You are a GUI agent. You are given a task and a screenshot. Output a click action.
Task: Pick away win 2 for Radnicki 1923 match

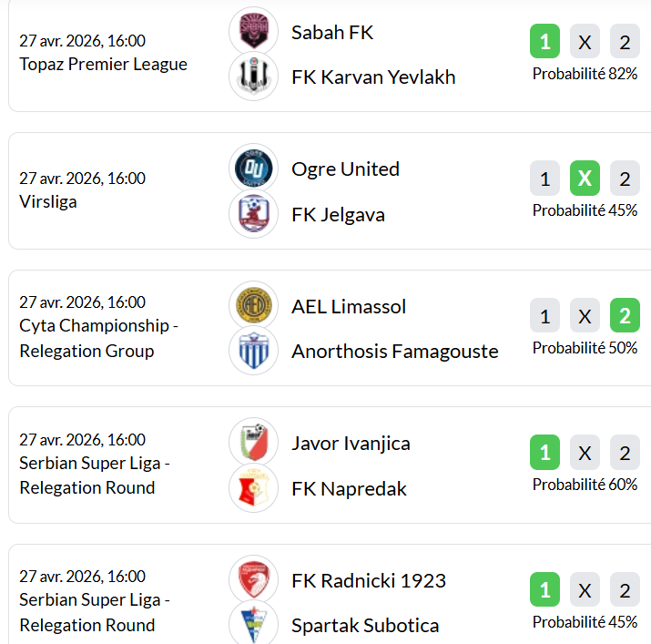625,590
